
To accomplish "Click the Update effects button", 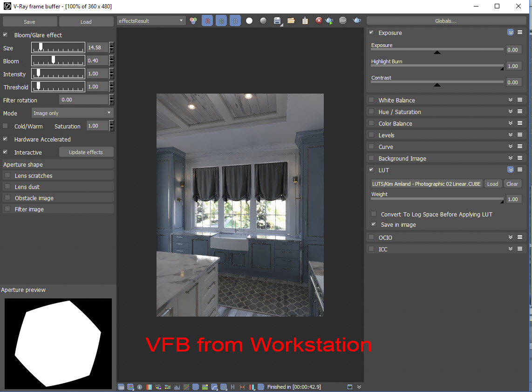I will click(x=86, y=152).
